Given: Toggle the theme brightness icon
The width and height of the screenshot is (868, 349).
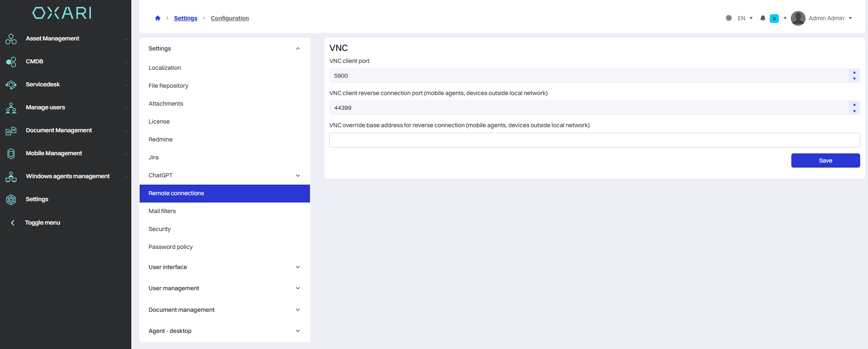Looking at the screenshot, I should pos(729,18).
